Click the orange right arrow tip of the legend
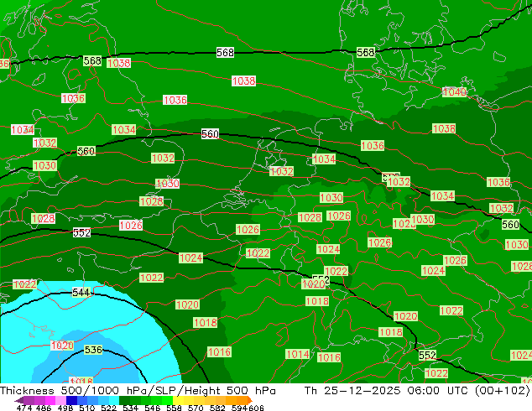 250,400
